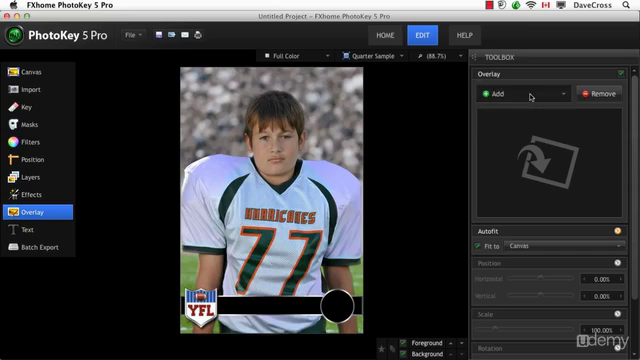Click the Scale percentage value field
The height and width of the screenshot is (360, 640).
602,330
